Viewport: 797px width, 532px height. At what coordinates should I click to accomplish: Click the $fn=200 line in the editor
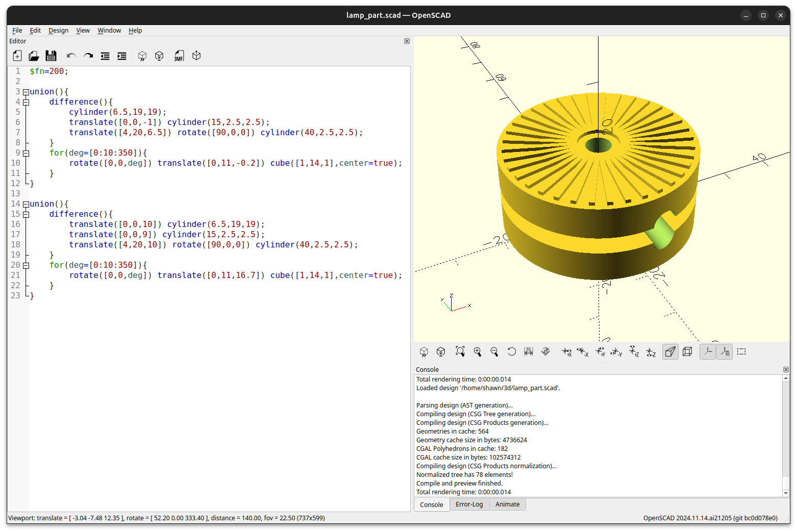49,71
